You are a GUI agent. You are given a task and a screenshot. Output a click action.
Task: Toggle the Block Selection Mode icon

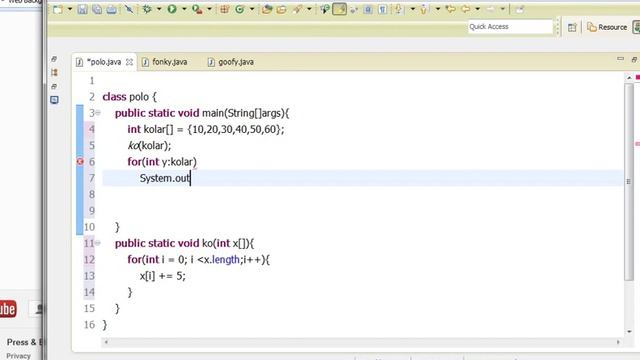coord(368,9)
